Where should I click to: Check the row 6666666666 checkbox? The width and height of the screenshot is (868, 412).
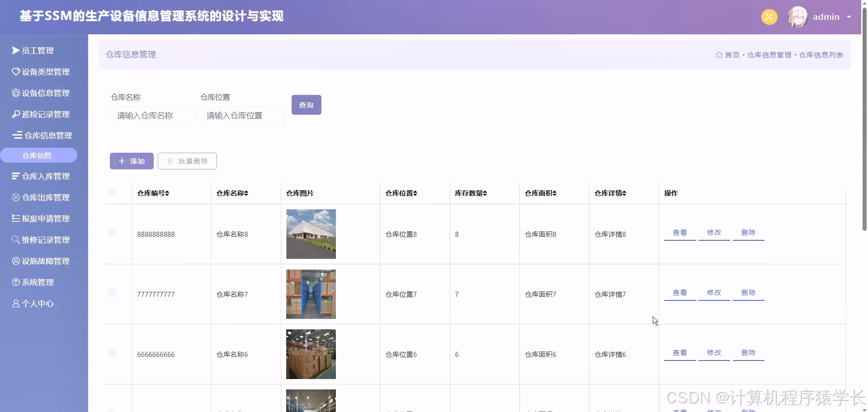(x=113, y=353)
